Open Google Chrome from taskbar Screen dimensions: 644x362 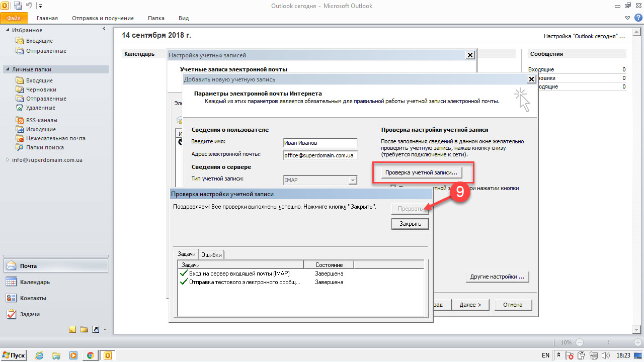tap(90, 355)
